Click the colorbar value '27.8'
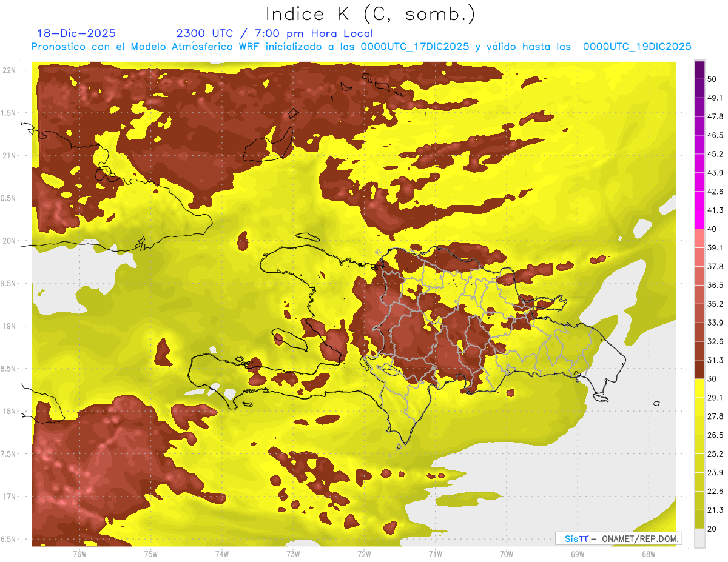Screen dimensions: 728x562 click(715, 416)
